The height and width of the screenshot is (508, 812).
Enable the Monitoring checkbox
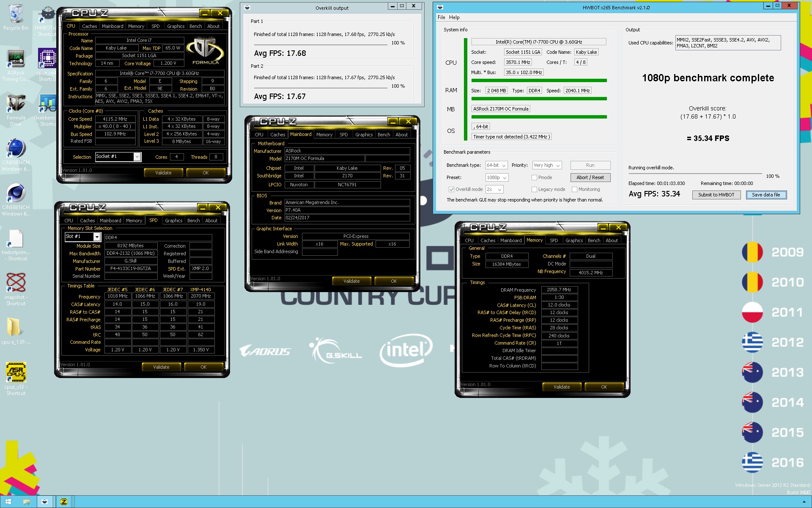[x=574, y=189]
